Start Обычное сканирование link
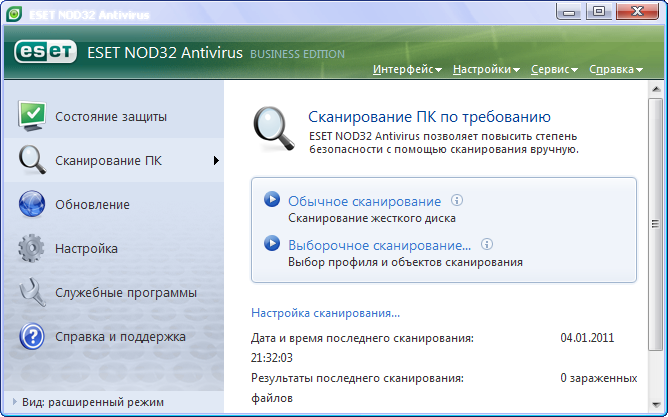This screenshot has width=668, height=417. coord(364,201)
